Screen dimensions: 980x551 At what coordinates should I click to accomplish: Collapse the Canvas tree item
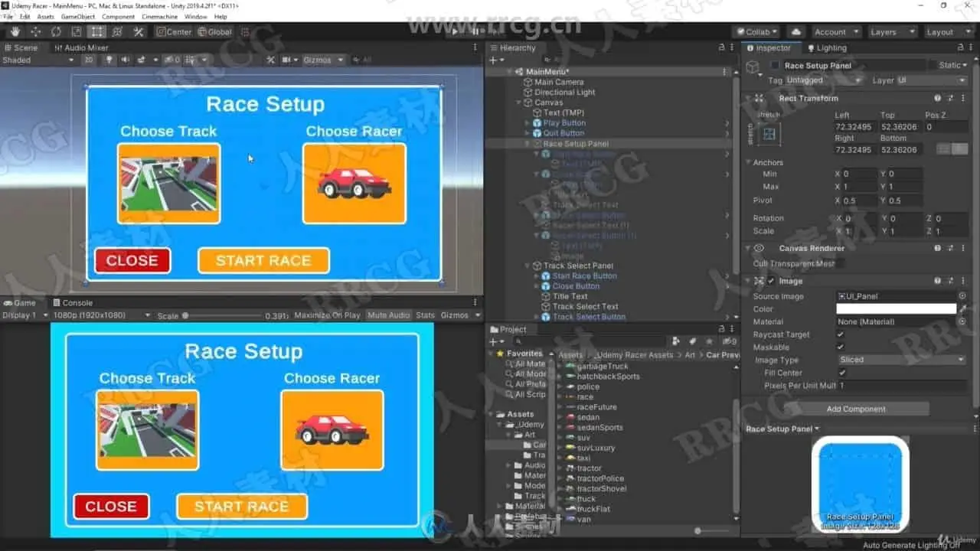coord(519,103)
